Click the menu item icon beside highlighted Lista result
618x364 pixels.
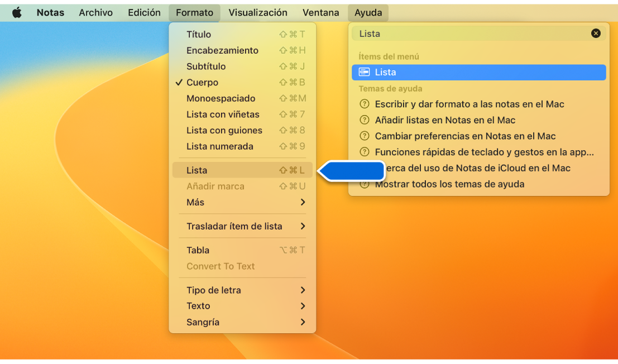(x=365, y=72)
